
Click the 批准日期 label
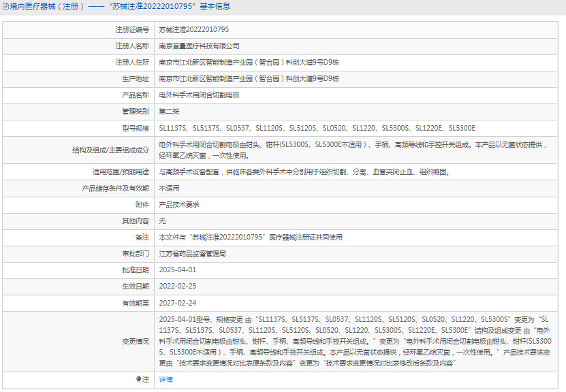(x=136, y=270)
